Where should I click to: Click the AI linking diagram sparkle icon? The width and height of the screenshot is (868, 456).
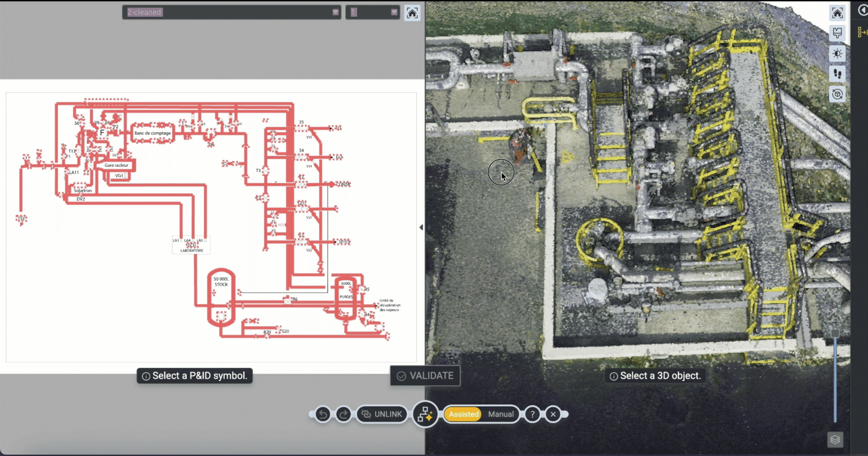(x=425, y=414)
